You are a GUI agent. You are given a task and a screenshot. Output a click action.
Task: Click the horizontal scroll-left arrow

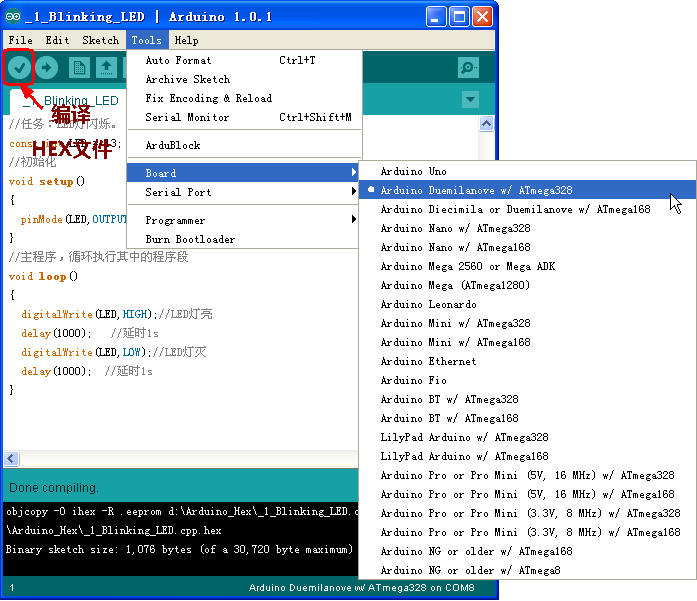pyautogui.click(x=12, y=458)
